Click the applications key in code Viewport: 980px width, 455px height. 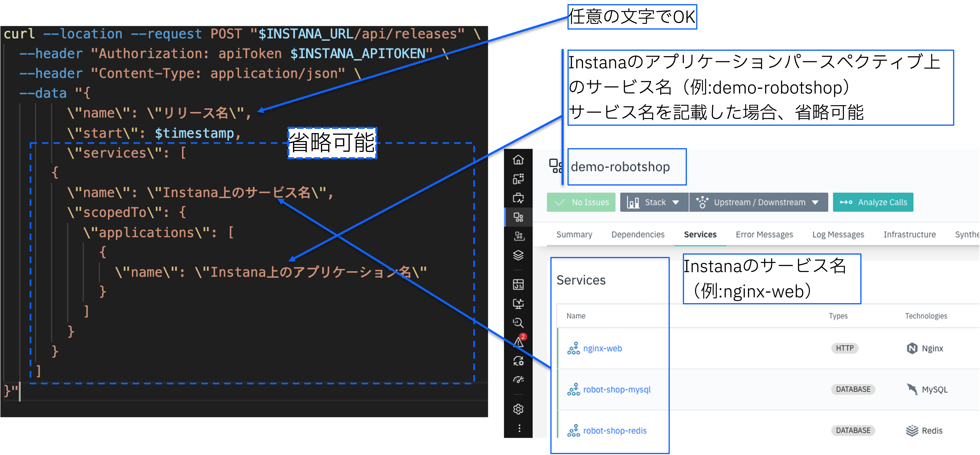147,232
